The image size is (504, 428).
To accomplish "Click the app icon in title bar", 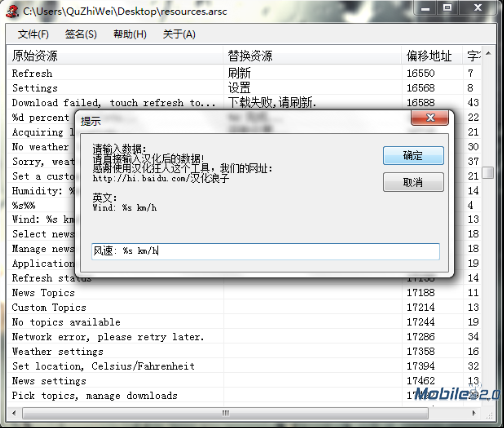I will pos(12,11).
